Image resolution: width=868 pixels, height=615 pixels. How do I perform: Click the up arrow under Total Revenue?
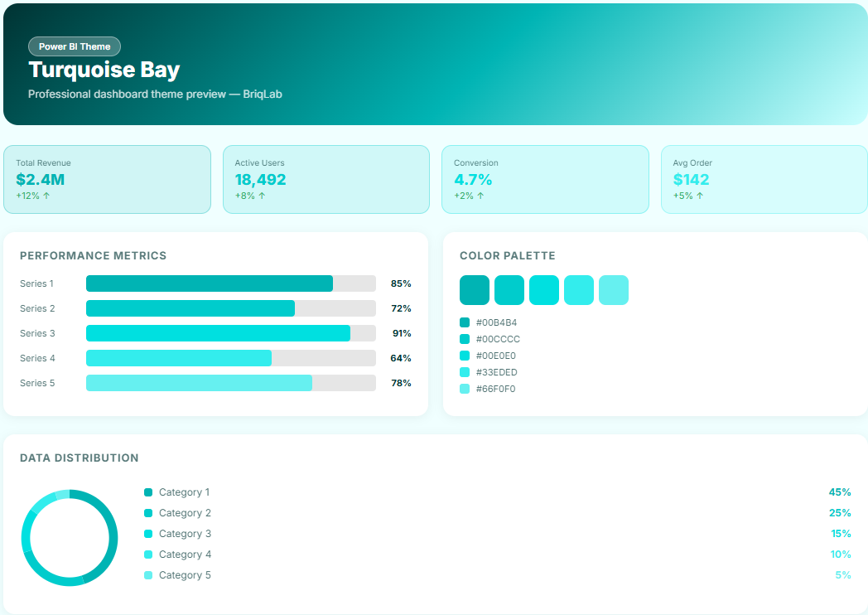pyautogui.click(x=46, y=196)
